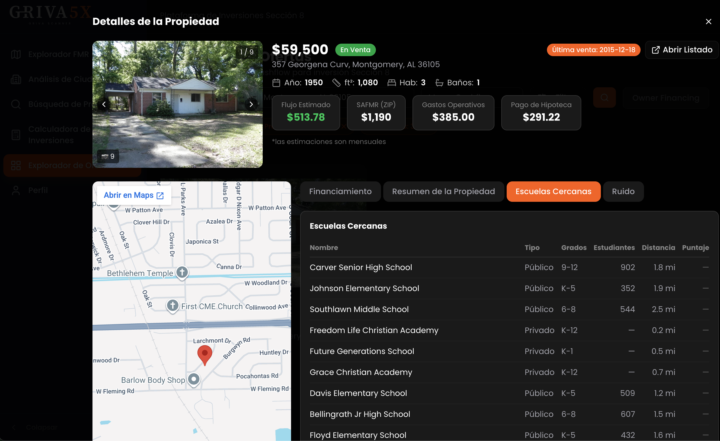The height and width of the screenshot is (441, 720).
Task: Click the Nombre column header
Action: coord(324,248)
